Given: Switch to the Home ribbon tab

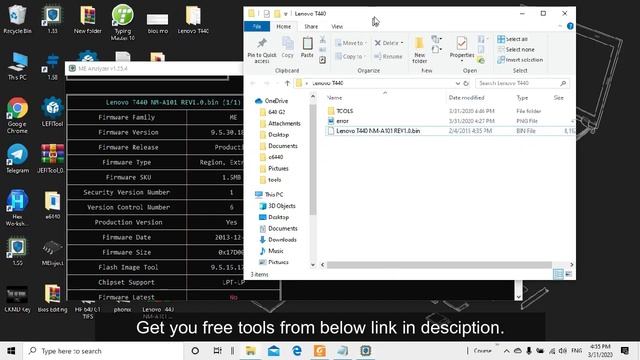Looking at the screenshot, I should [x=284, y=27].
